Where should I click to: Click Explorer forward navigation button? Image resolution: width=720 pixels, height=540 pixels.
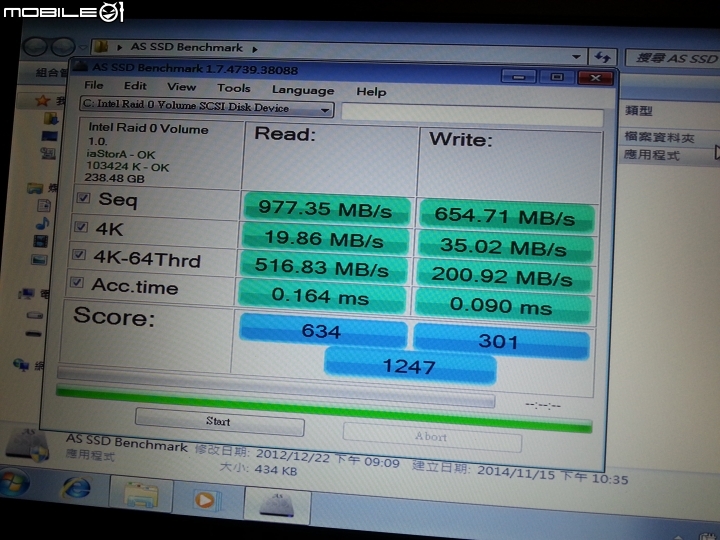point(63,46)
